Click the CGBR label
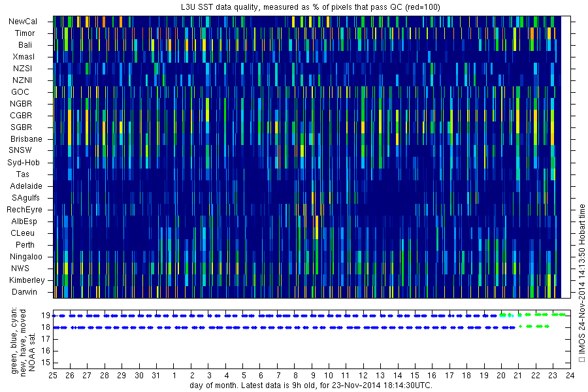Viewport: 588px width, 392px height. (21, 115)
